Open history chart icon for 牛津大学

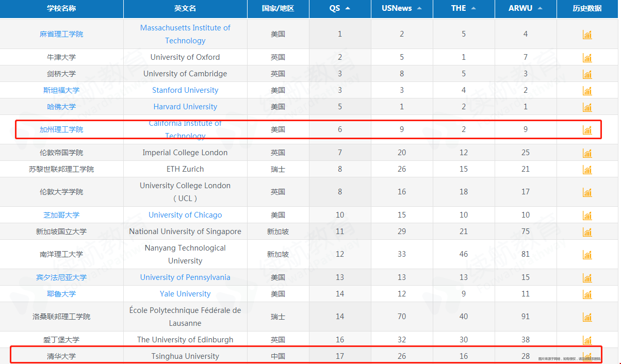point(587,58)
